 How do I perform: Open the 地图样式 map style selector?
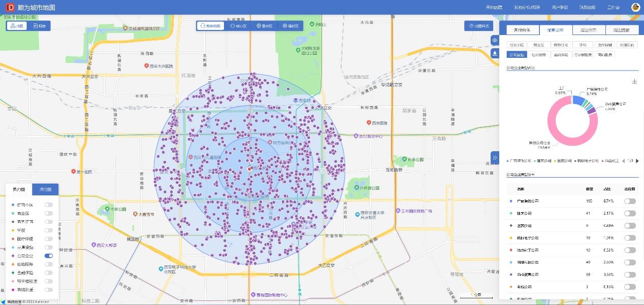tap(478, 26)
